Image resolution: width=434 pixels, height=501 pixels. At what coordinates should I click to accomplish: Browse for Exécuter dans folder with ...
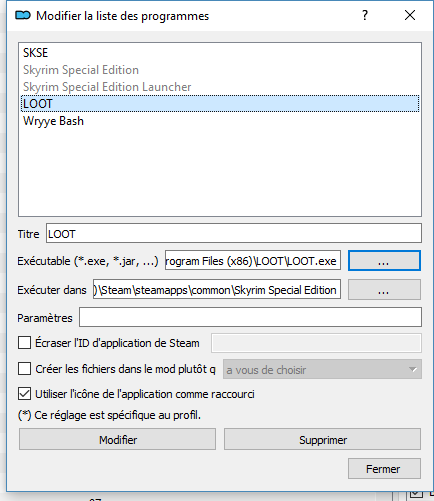[384, 290]
